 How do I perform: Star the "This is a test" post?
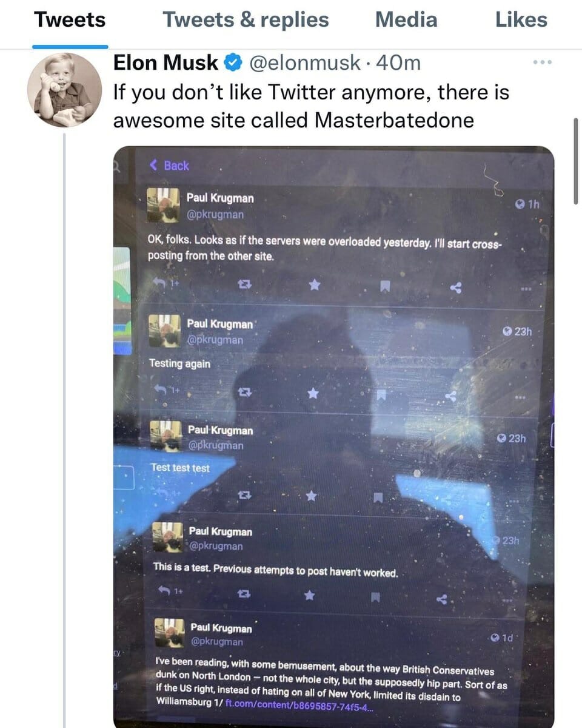point(309,595)
